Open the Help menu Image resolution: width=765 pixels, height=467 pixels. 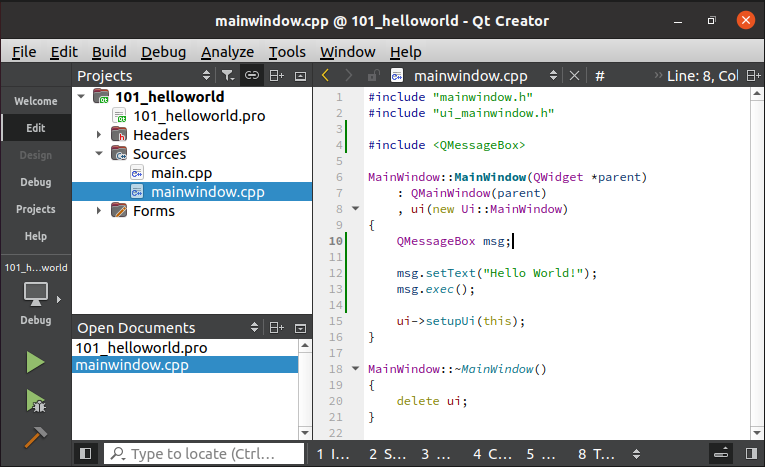(405, 52)
